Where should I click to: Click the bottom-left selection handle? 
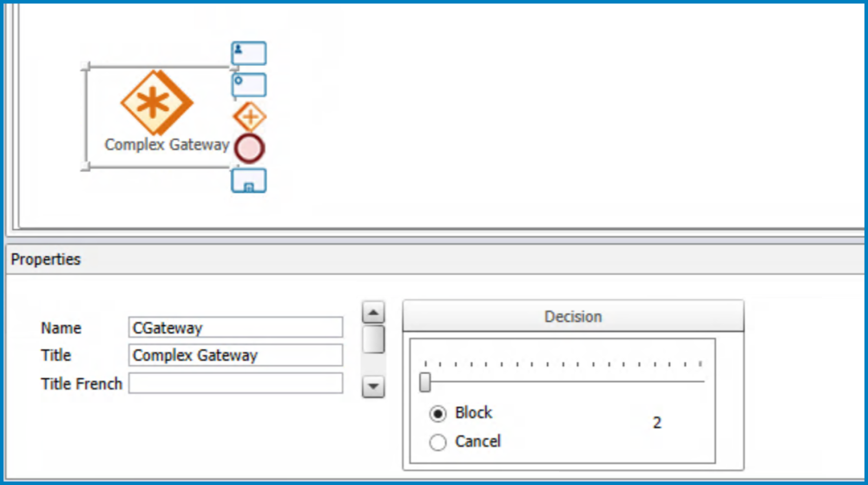[85, 166]
